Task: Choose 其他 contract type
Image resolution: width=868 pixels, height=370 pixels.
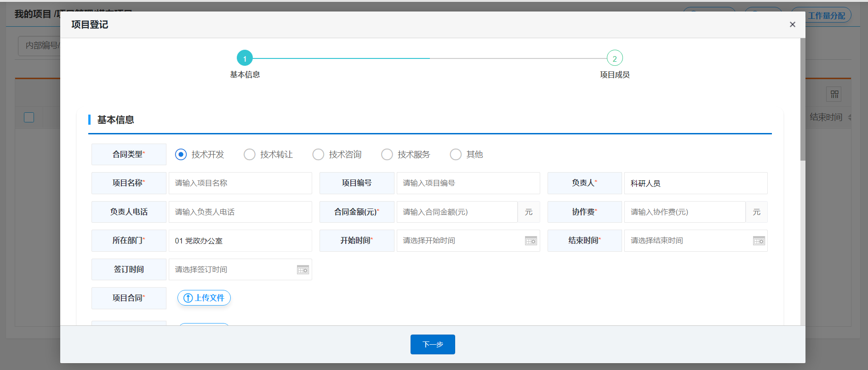Action: coord(456,155)
